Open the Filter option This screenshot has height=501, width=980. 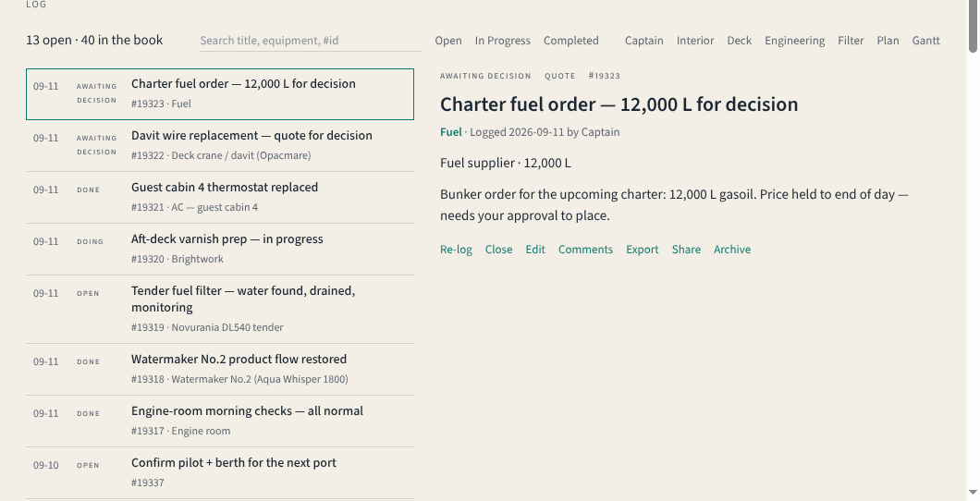pyautogui.click(x=851, y=41)
